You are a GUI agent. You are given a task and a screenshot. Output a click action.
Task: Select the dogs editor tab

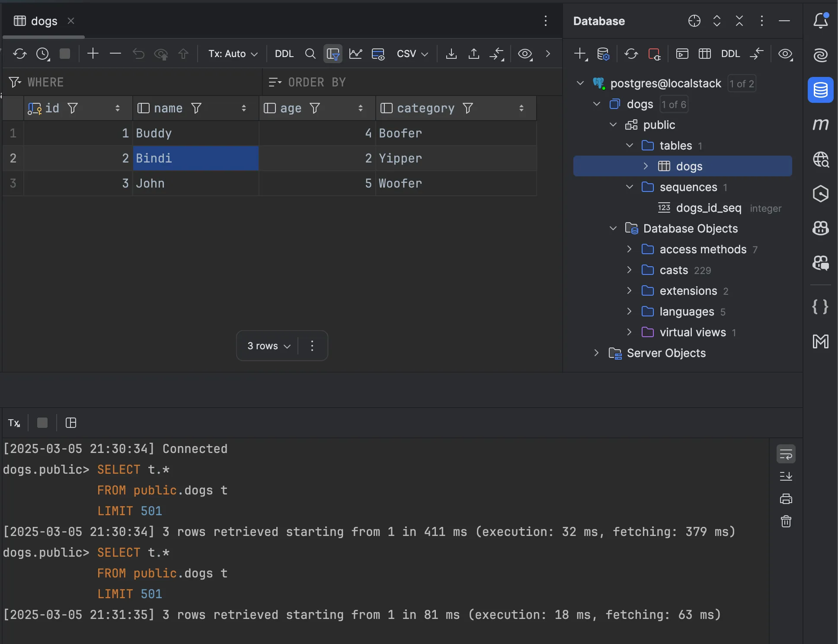pyautogui.click(x=43, y=21)
